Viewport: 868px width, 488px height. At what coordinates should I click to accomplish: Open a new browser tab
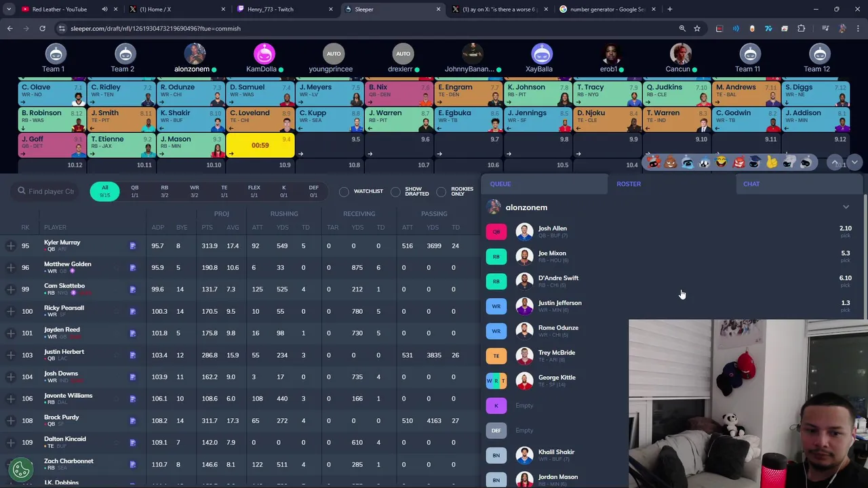tap(669, 9)
